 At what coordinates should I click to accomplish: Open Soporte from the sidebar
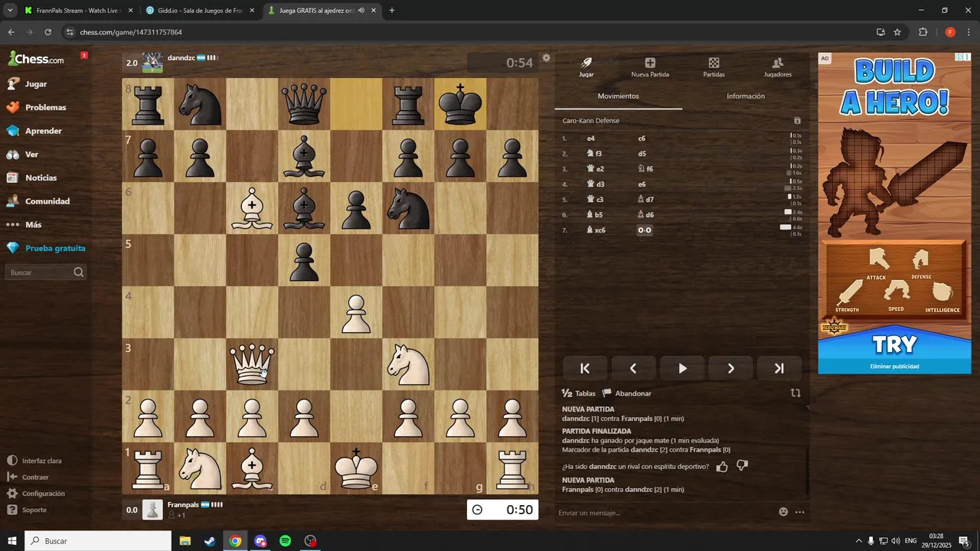click(x=28, y=510)
